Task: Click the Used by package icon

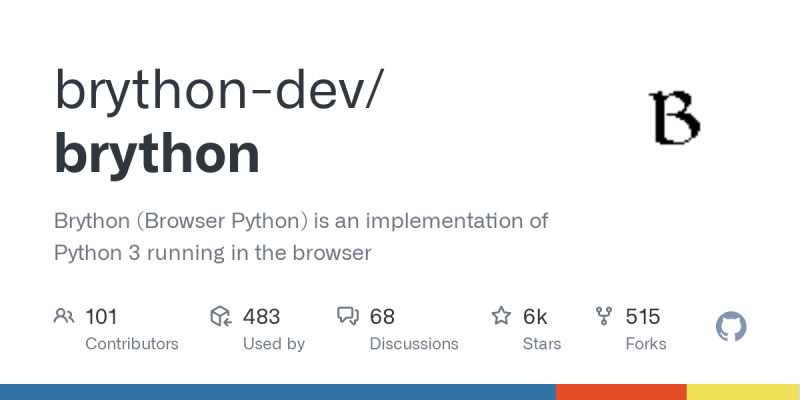Action: pos(221,317)
